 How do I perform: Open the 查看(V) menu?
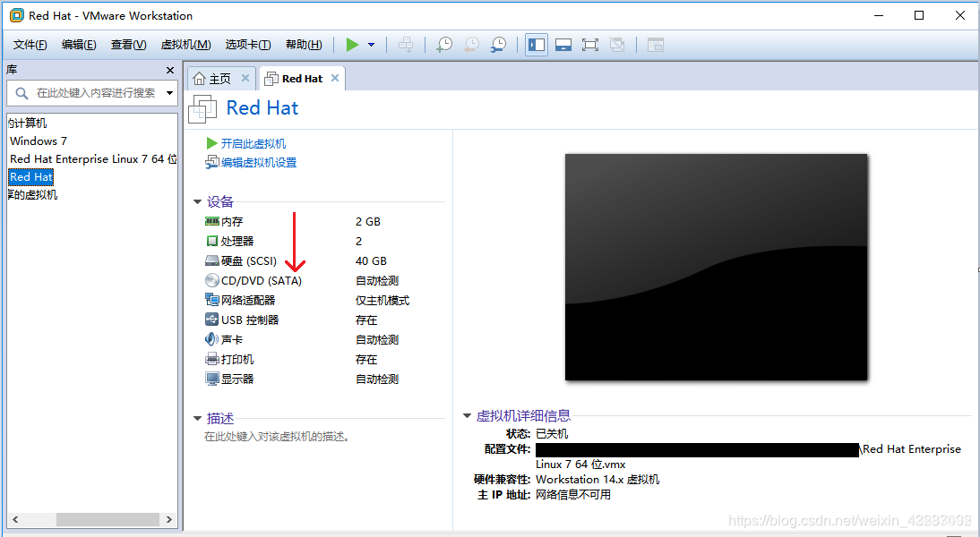coord(129,45)
